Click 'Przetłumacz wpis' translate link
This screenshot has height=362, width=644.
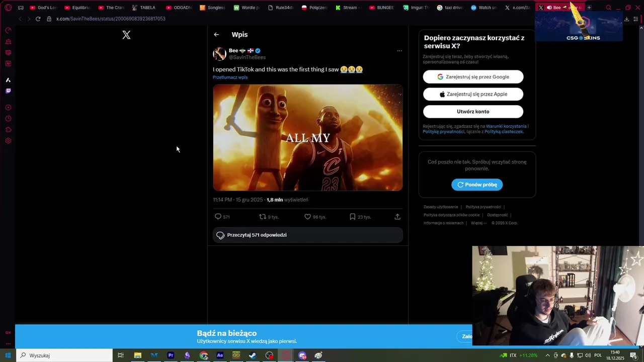pos(230,77)
